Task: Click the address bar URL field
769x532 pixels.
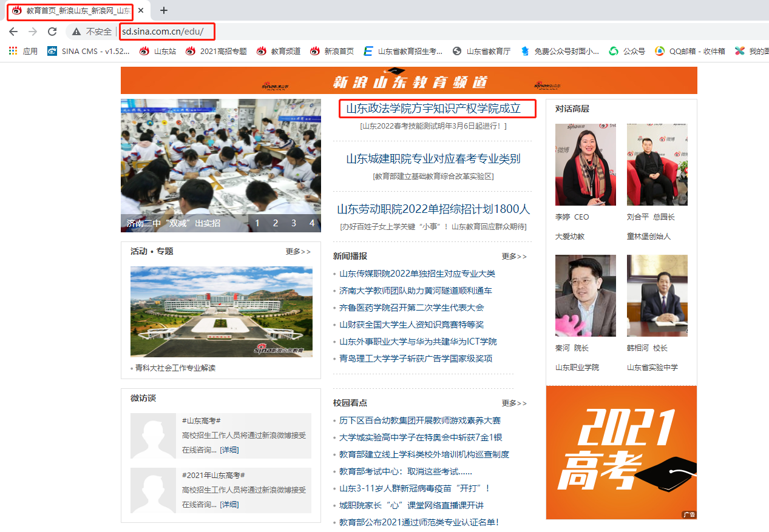Action: coord(364,32)
